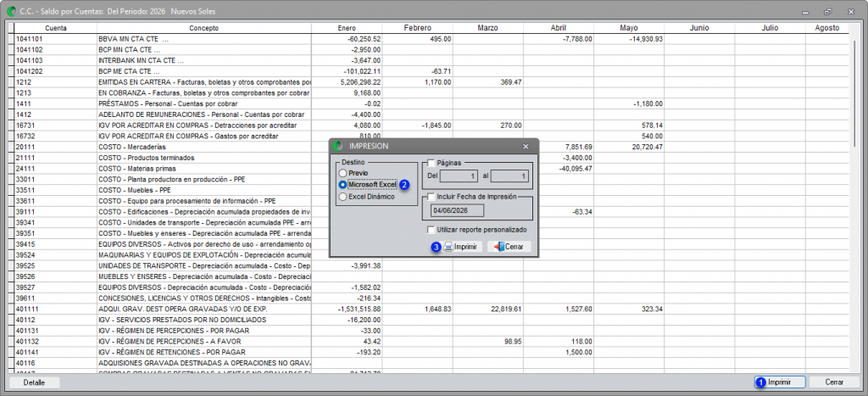Click the Julio column header

click(771, 28)
